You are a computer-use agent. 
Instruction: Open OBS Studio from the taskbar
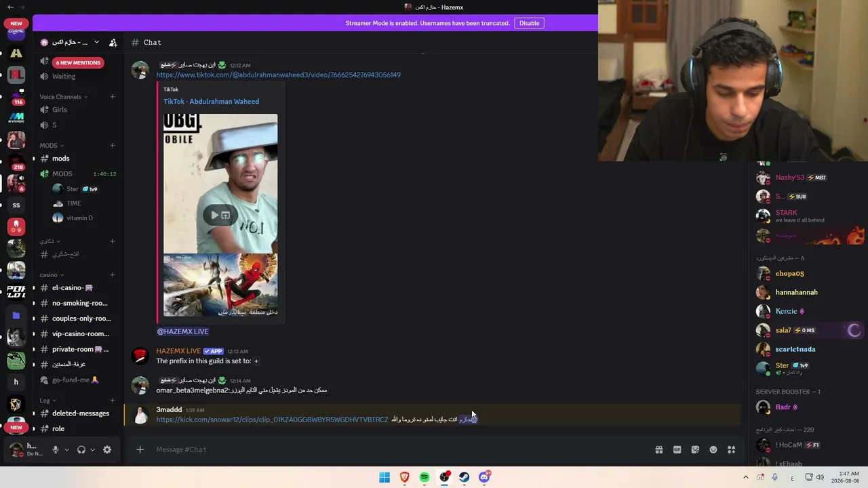click(444, 477)
